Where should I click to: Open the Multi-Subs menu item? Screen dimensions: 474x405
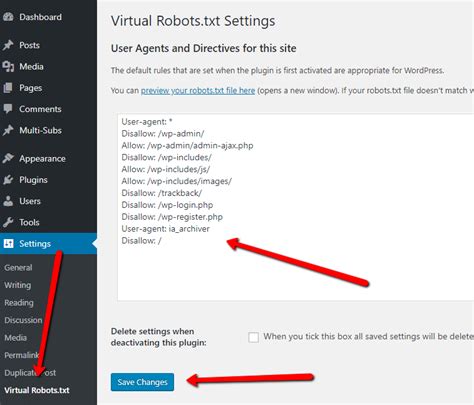coord(48,130)
